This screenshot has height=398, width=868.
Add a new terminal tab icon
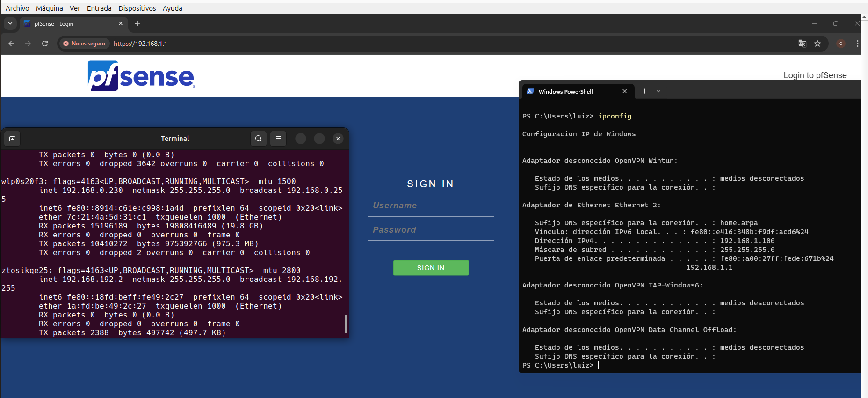[x=13, y=139]
